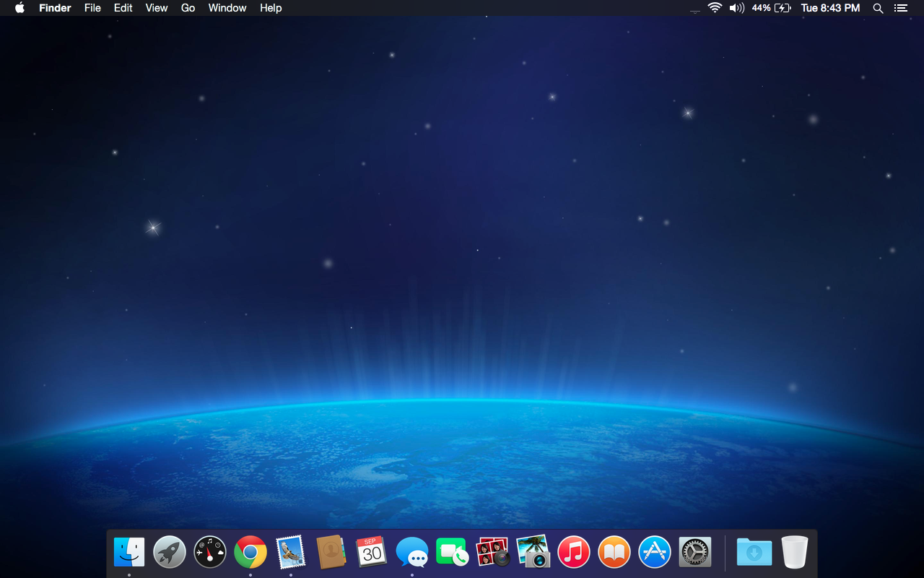
Task: Open the Edit menu
Action: point(123,8)
